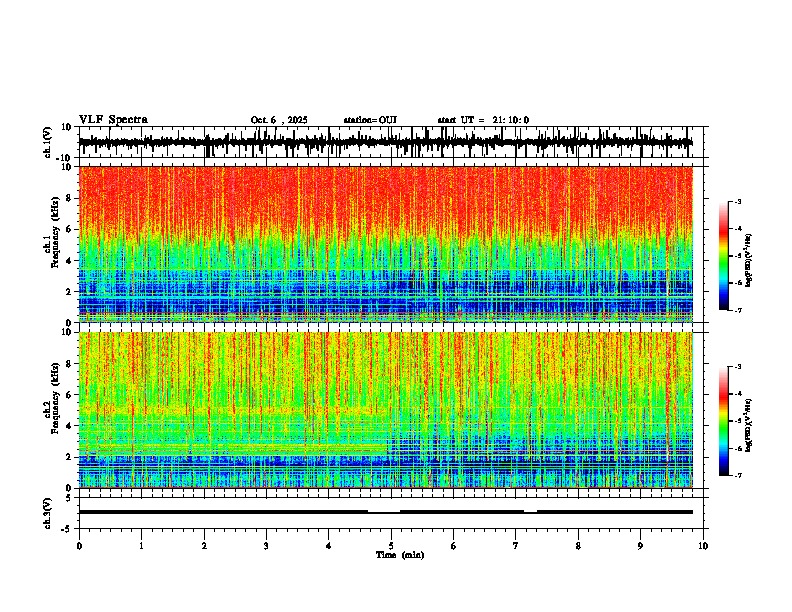Screen dimensions: 792x612
Task: Click the time-axis tick label "9"
Action: (640, 546)
